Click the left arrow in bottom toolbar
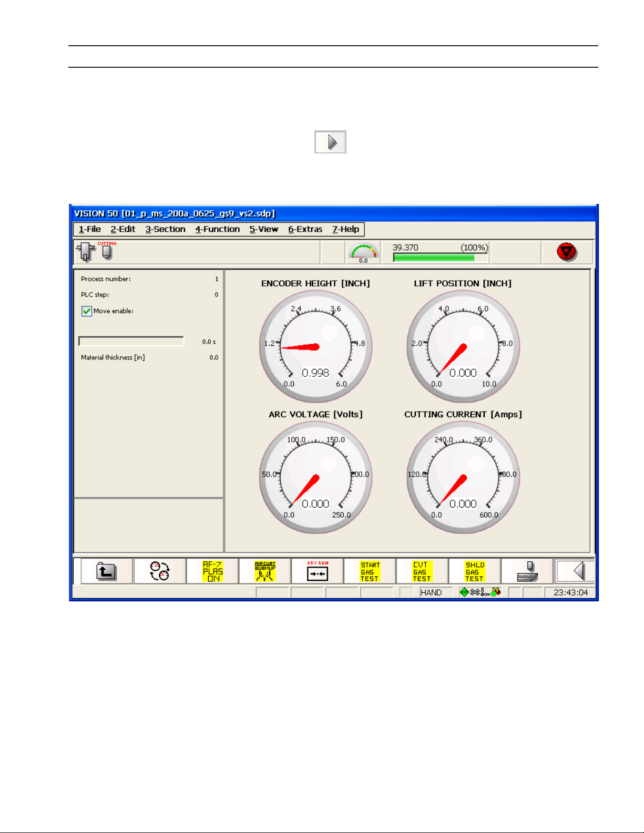This screenshot has width=644, height=833. click(576, 571)
